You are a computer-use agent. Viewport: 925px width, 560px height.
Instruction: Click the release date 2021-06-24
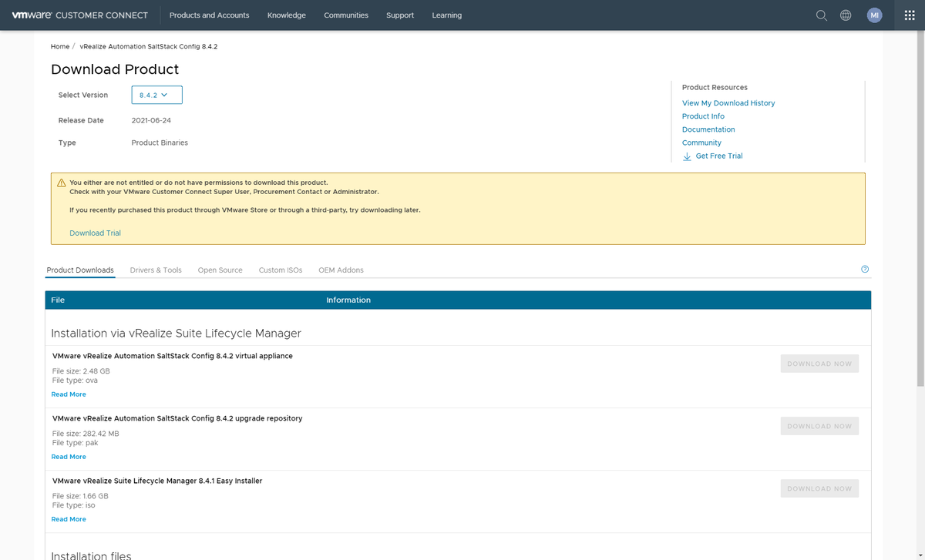click(152, 120)
